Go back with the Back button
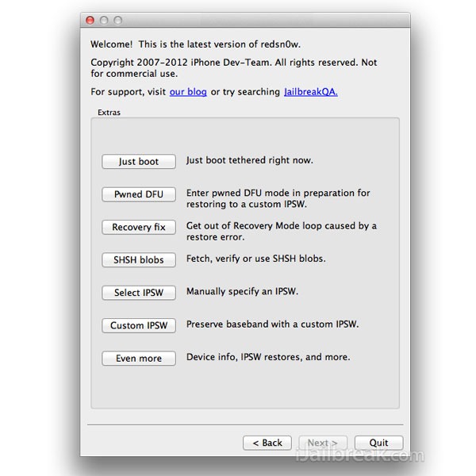The height and width of the screenshot is (476, 476). [267, 443]
